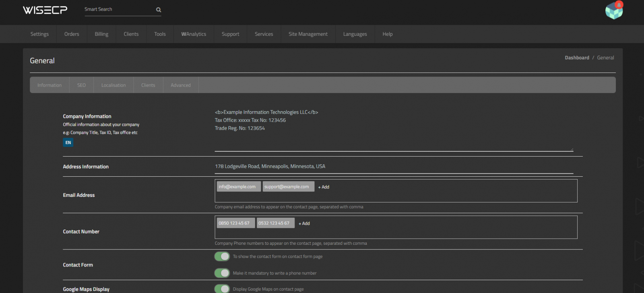Switch to the Information tab

coord(50,85)
